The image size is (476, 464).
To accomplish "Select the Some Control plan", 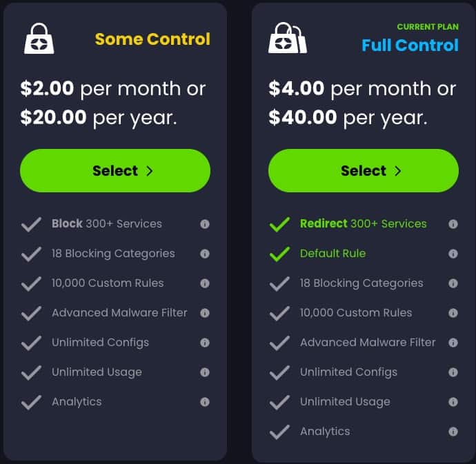I will [115, 170].
